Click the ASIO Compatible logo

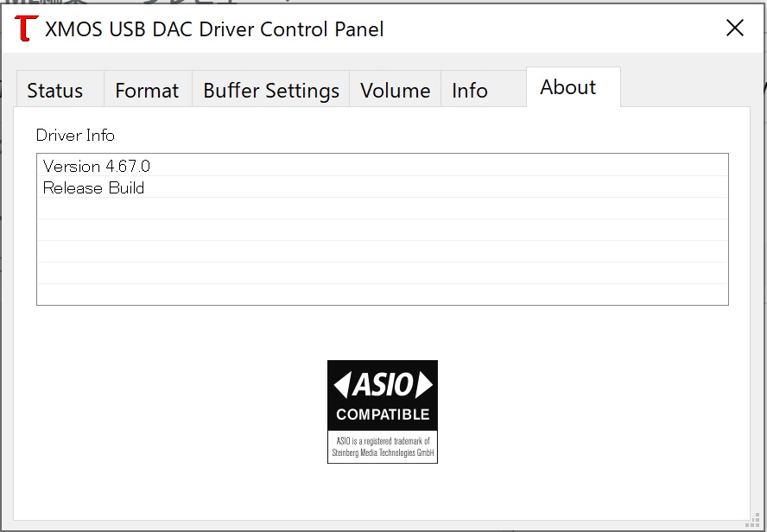pos(383,412)
